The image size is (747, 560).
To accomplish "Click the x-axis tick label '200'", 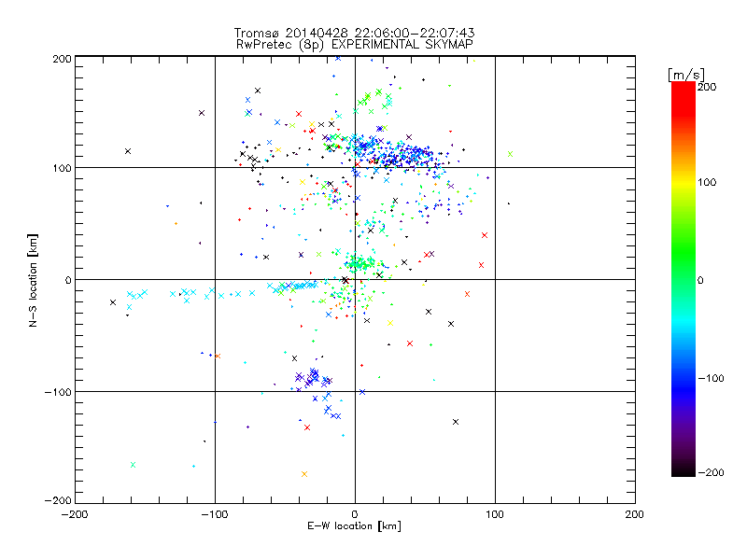I will point(635,514).
